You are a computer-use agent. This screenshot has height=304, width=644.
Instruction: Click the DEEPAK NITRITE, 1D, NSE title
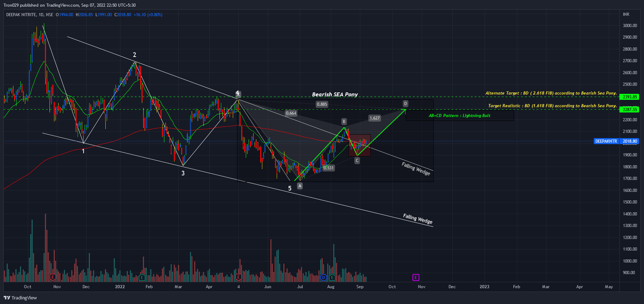coord(30,15)
